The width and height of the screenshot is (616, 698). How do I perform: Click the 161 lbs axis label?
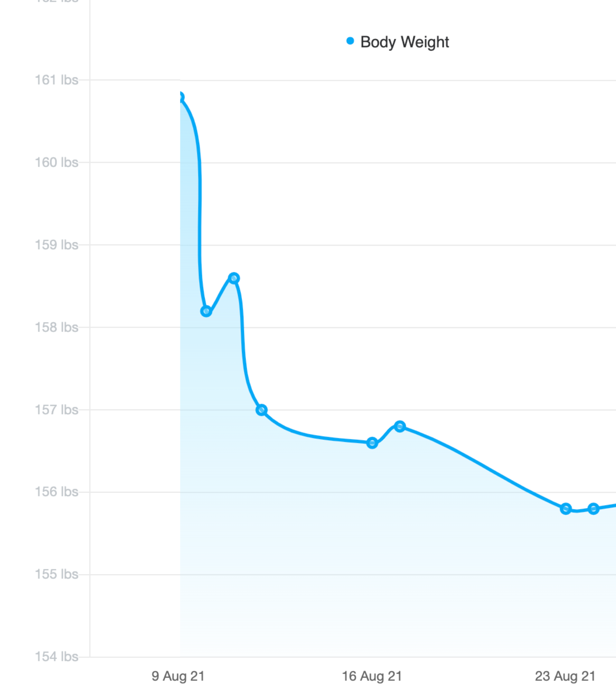(x=57, y=80)
